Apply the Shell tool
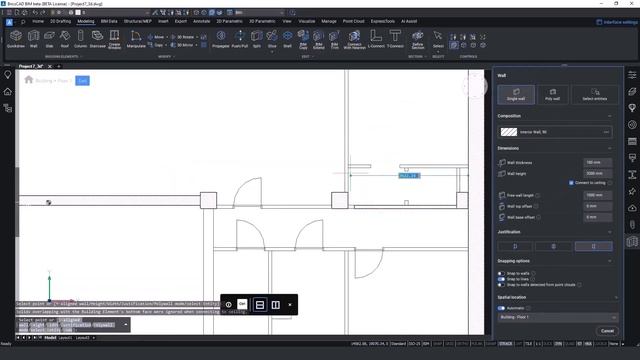Image resolution: width=640 pixels, height=360 pixels. click(287, 39)
